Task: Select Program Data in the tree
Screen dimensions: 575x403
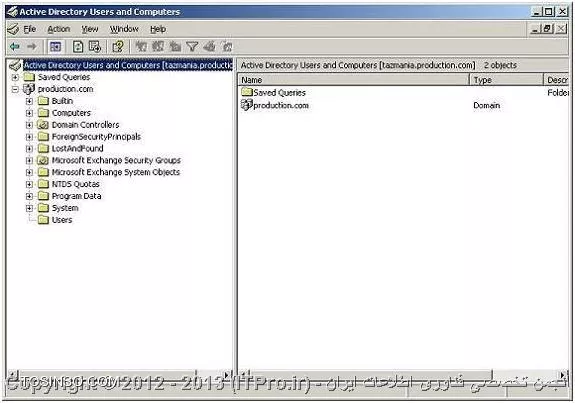Action: tap(77, 196)
